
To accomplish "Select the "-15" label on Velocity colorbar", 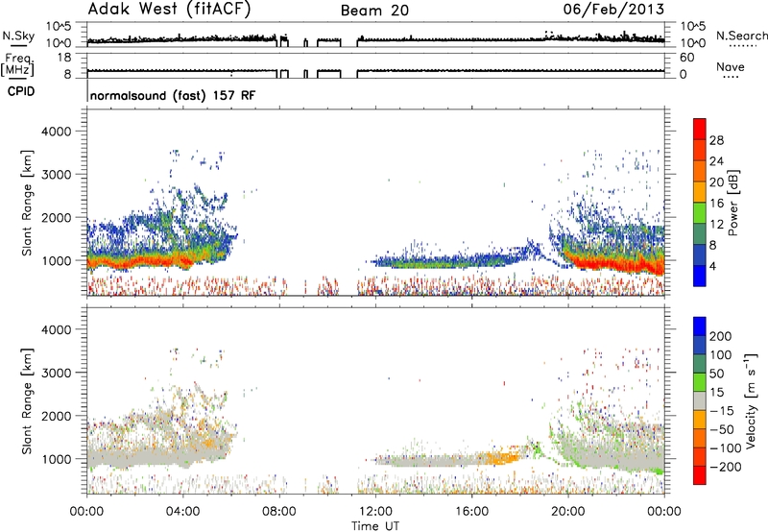I will (x=722, y=411).
